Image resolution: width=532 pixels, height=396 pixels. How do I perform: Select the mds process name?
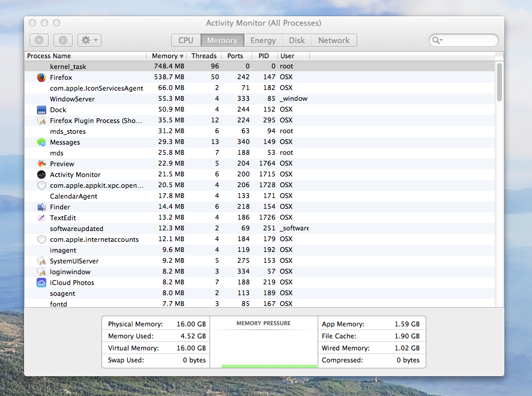(56, 153)
